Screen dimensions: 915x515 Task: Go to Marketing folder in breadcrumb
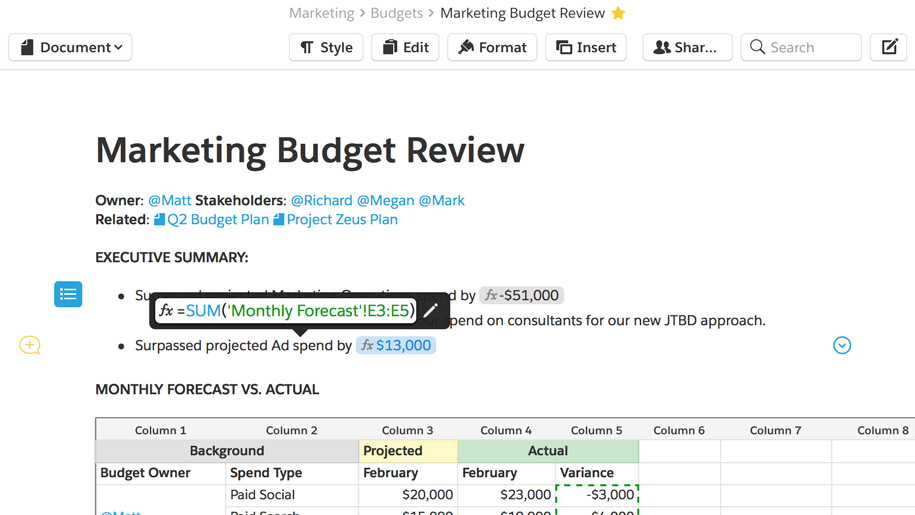322,13
